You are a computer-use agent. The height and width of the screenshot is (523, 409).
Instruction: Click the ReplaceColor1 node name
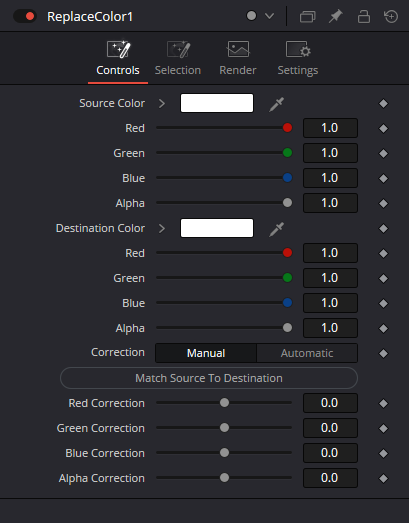(90, 17)
